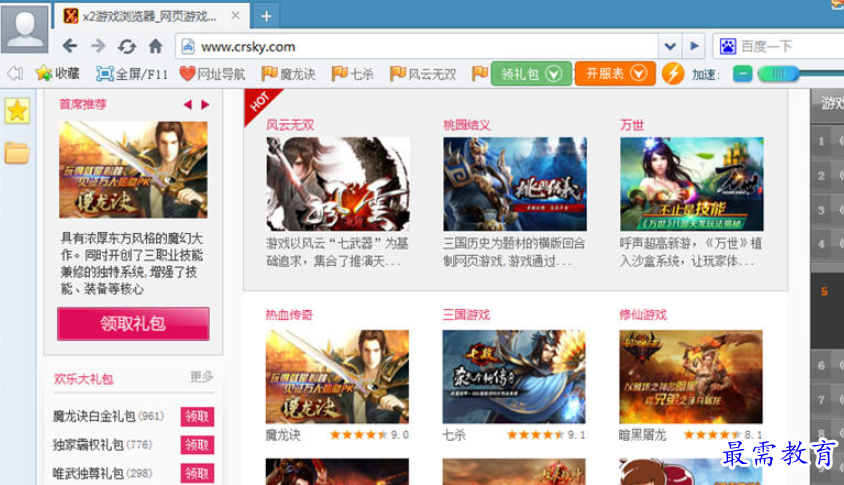The width and height of the screenshot is (844, 485).
Task: Toggle 全屏/F11 fullscreen mode
Action: (x=132, y=74)
